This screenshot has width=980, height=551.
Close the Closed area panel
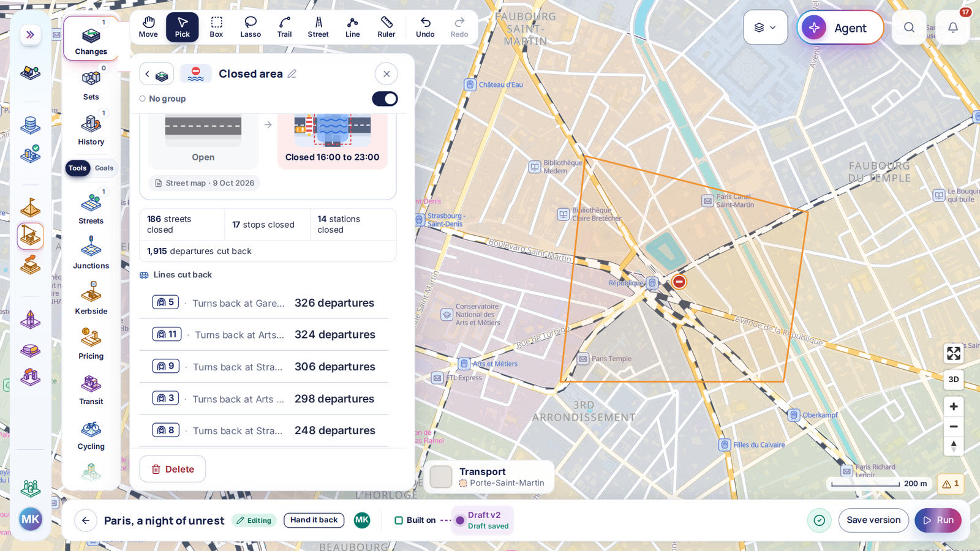tap(386, 74)
